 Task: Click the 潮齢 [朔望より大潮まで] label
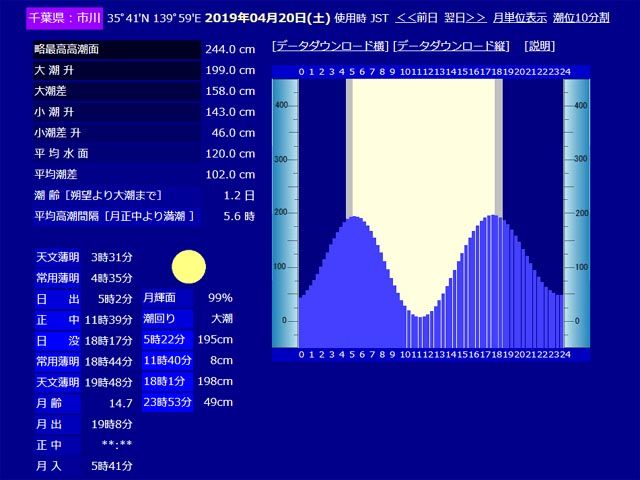(98, 195)
